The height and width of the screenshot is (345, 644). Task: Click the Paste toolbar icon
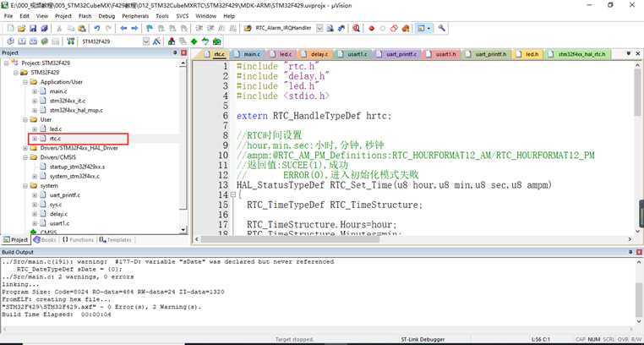(x=82, y=29)
